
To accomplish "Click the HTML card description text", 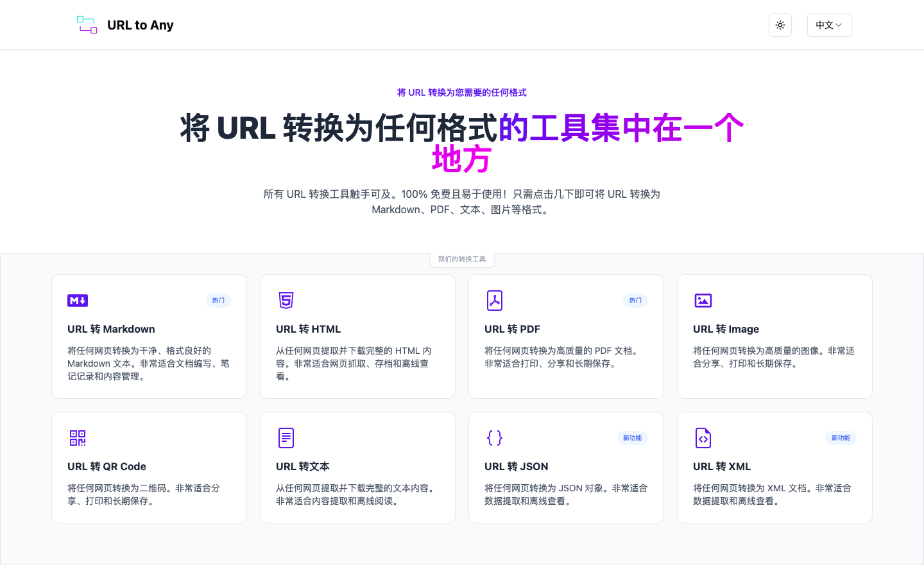I will coord(354,363).
